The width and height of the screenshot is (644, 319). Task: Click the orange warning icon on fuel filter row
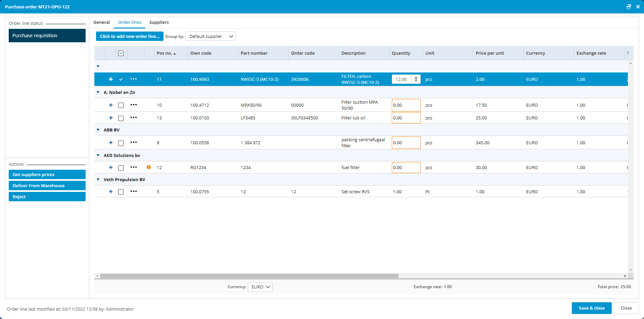pos(149,167)
